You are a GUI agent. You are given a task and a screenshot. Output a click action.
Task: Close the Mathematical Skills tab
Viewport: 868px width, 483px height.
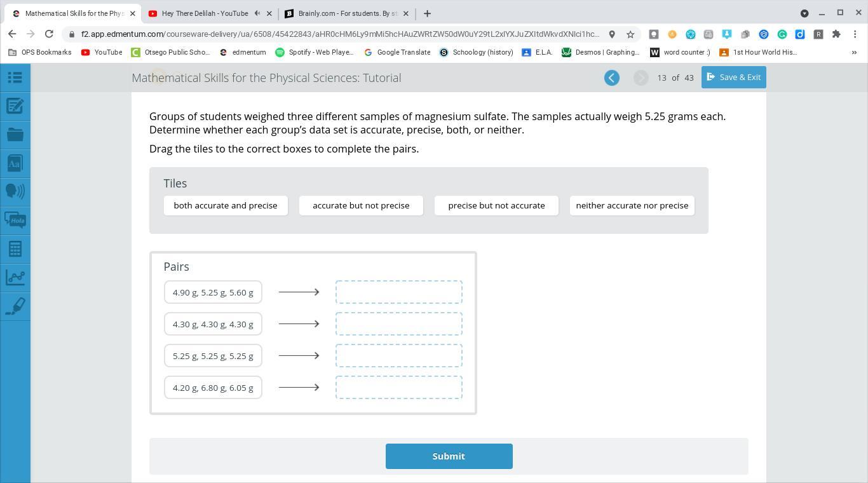pyautogui.click(x=132, y=13)
